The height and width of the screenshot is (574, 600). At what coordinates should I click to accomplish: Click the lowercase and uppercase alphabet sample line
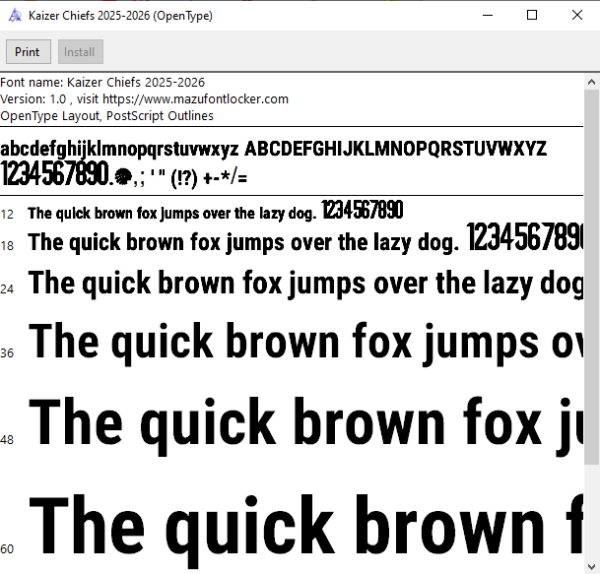(x=273, y=149)
